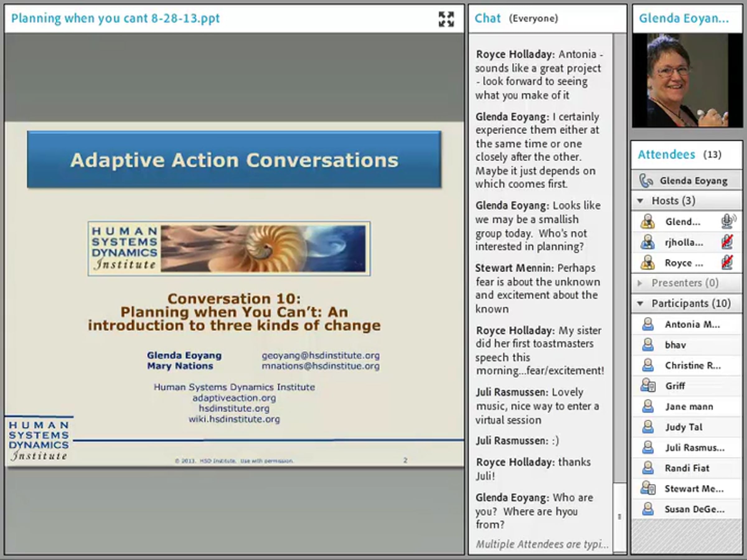747x560 pixels.
Task: Click the Attendees pod title
Action: tap(666, 155)
